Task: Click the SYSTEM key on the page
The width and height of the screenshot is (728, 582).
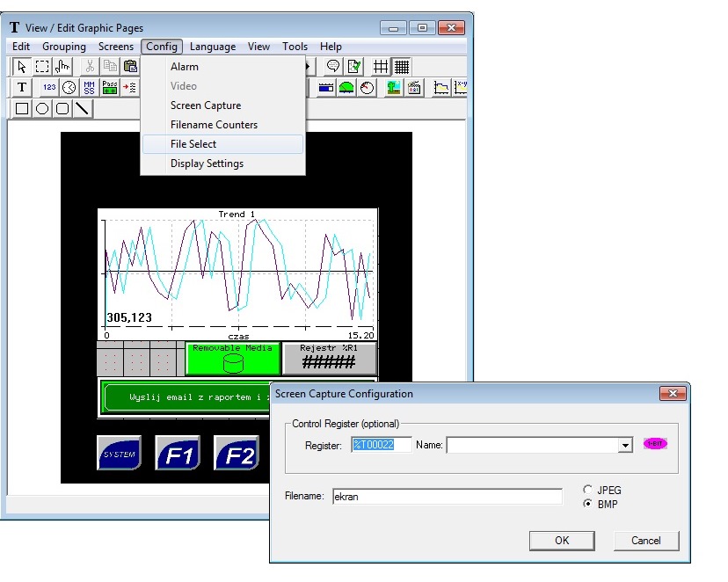Action: coord(120,453)
